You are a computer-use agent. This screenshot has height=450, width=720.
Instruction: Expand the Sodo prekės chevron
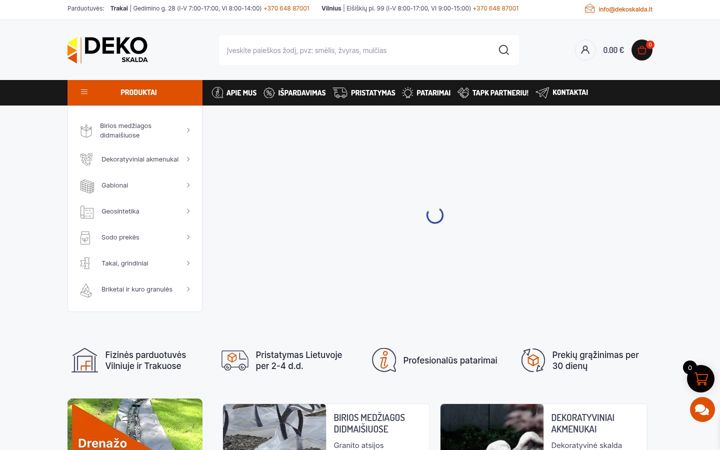point(188,237)
